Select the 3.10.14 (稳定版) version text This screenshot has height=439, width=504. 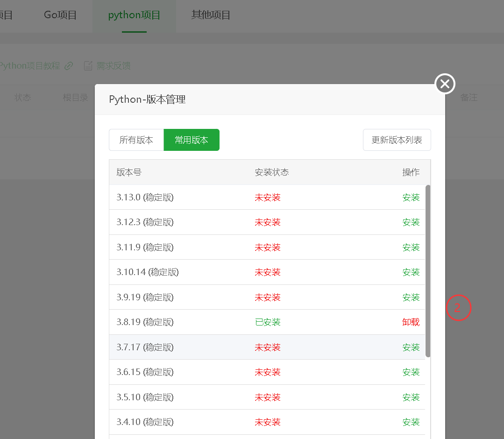(x=148, y=272)
